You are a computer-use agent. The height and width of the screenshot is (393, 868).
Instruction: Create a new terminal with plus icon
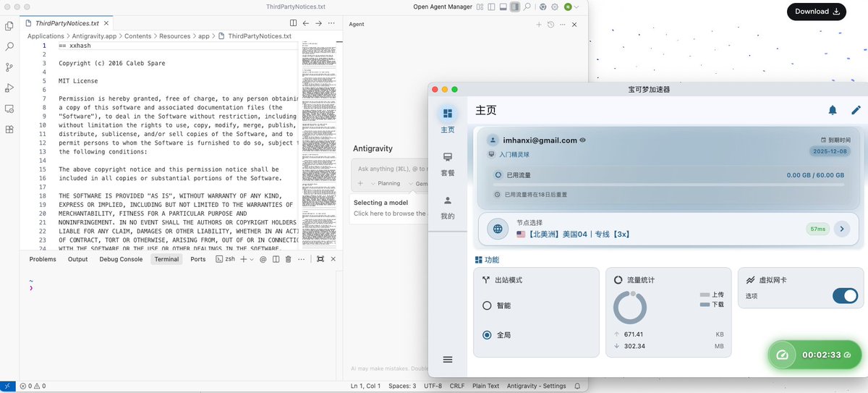(x=244, y=259)
